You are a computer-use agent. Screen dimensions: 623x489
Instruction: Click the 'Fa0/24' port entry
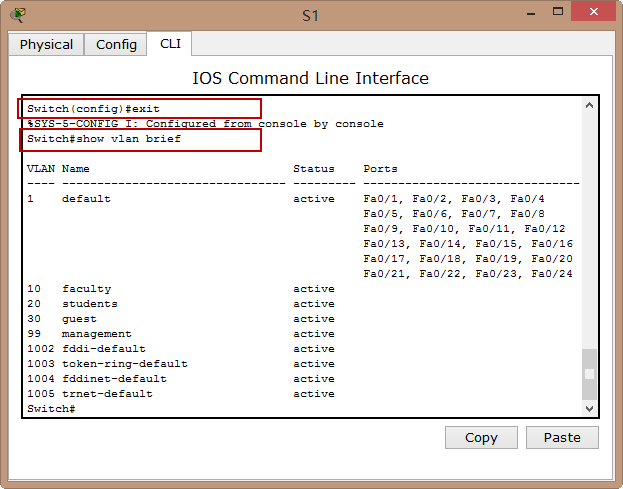point(552,274)
